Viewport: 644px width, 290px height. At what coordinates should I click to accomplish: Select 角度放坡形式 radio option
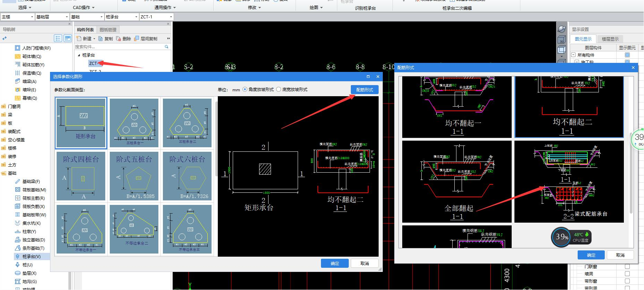245,89
